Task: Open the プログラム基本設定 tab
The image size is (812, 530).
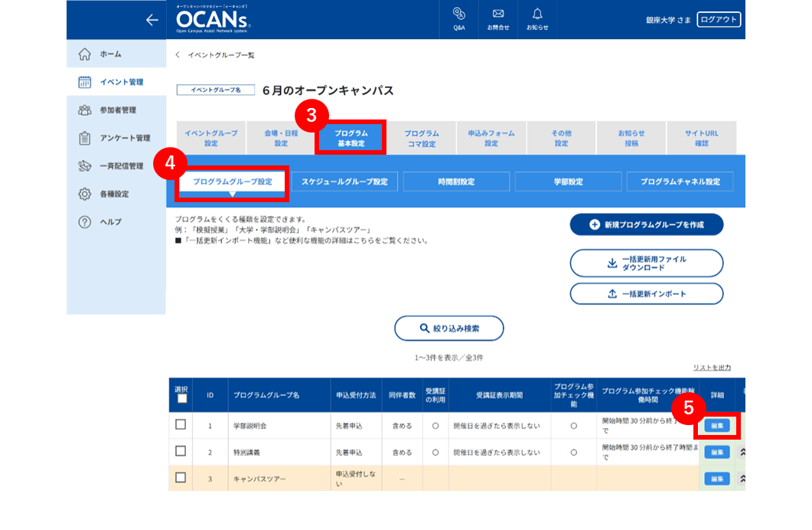Action: pyautogui.click(x=351, y=138)
